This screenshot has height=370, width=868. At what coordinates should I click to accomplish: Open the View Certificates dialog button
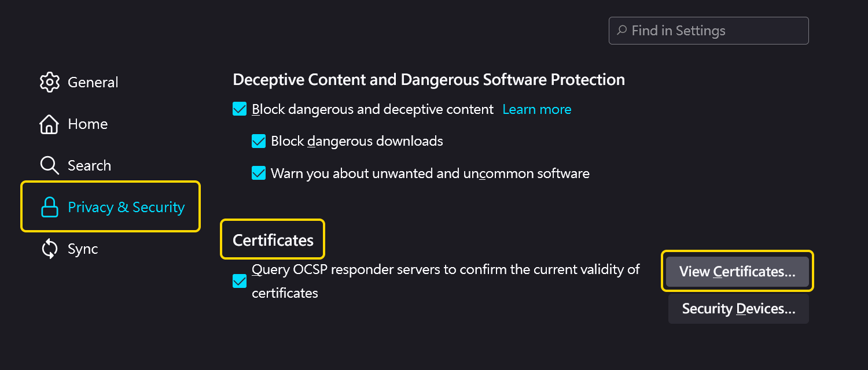737,271
